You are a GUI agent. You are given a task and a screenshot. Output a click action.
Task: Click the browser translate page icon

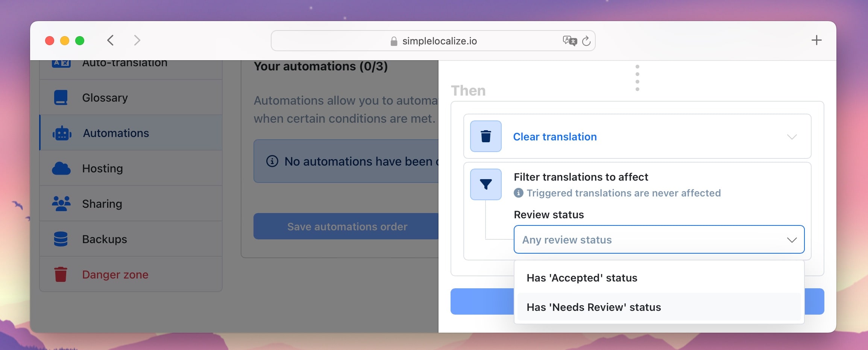click(x=569, y=41)
